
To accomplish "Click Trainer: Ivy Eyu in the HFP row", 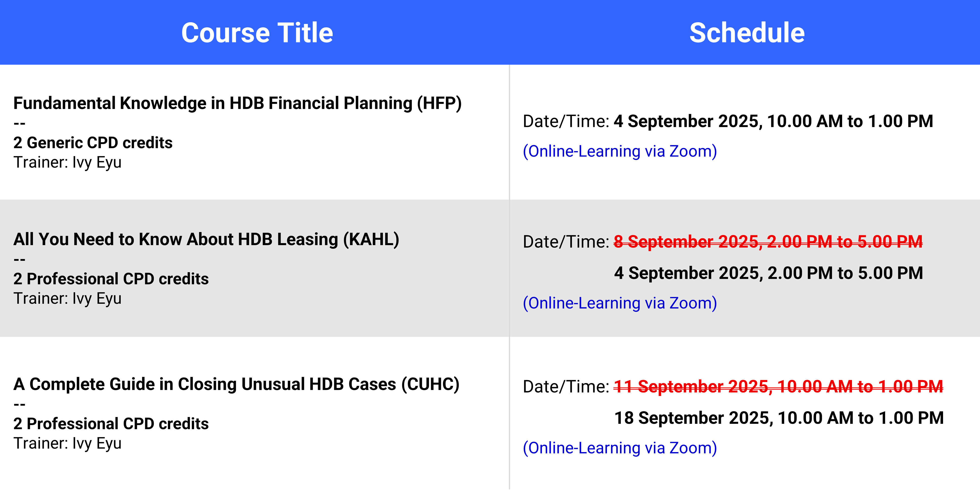I will [67, 163].
